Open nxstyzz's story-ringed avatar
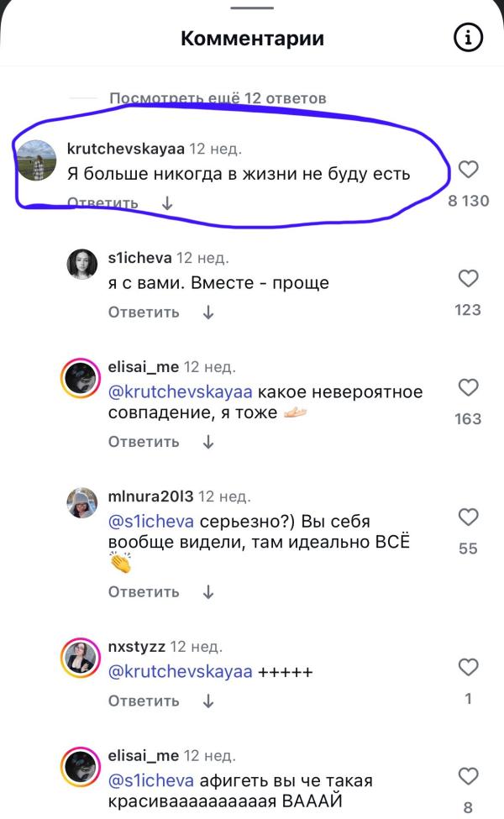Screen dimensions: 504x819 click(x=81, y=657)
